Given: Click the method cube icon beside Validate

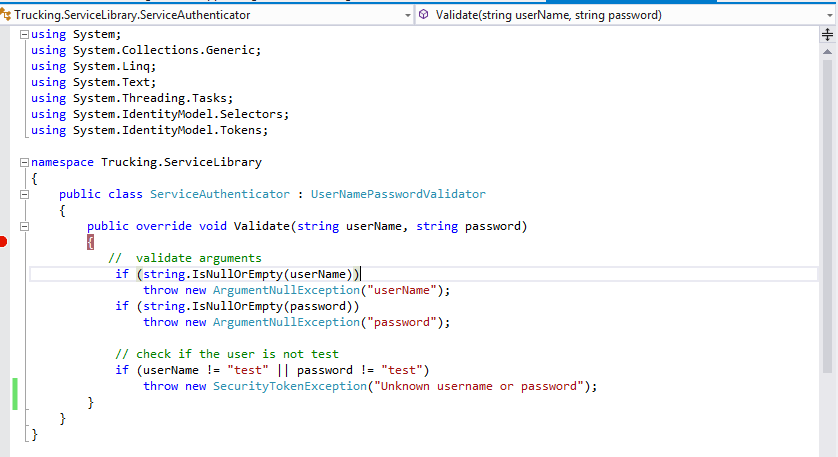Looking at the screenshot, I should tap(424, 14).
